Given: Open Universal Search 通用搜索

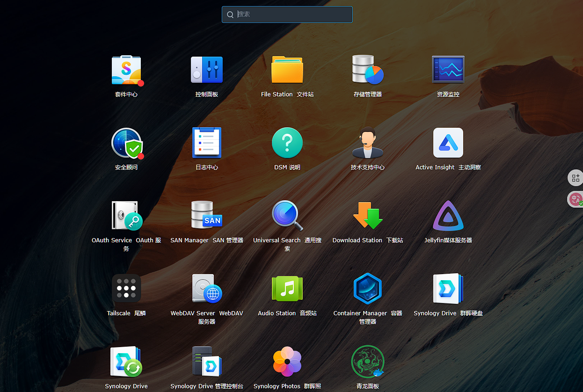Looking at the screenshot, I should 287,216.
